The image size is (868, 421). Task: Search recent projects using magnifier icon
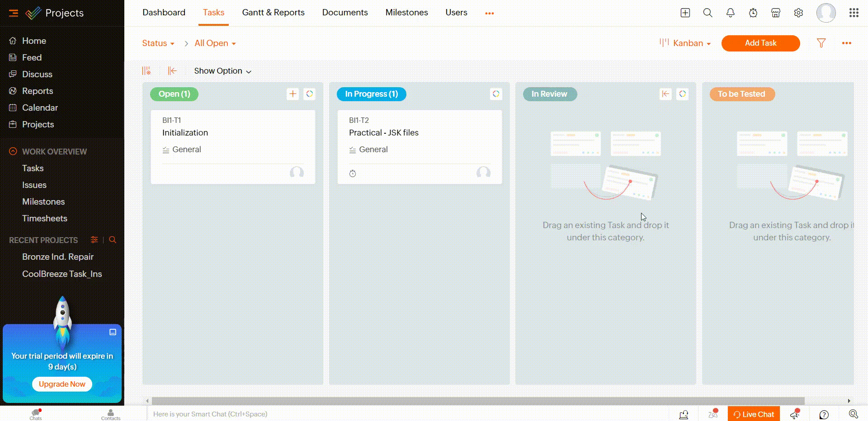click(113, 240)
